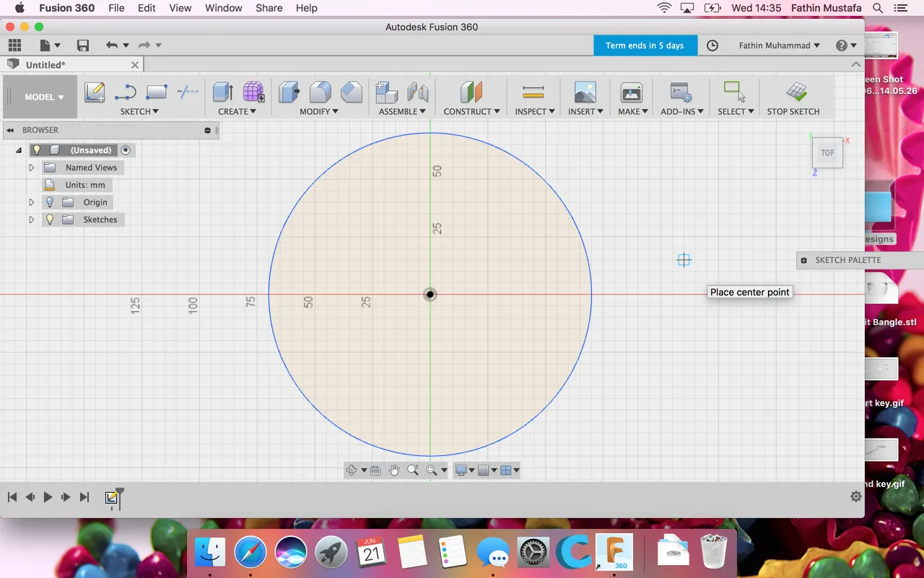Screen dimensions: 924x578
Task: Collapse the Browser panel minus button
Action: click(x=208, y=131)
